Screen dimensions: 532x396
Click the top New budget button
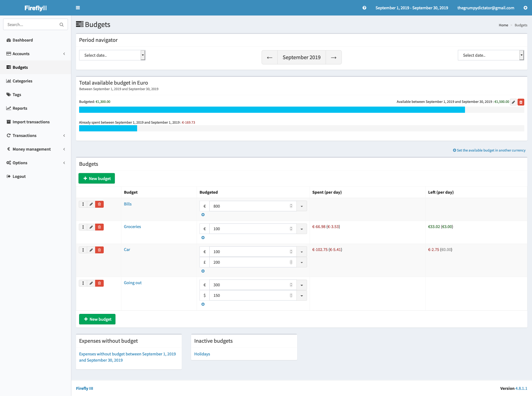pos(97,178)
